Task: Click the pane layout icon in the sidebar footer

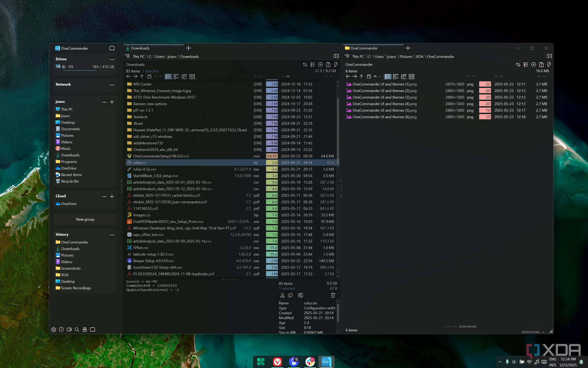Action: [69, 329]
